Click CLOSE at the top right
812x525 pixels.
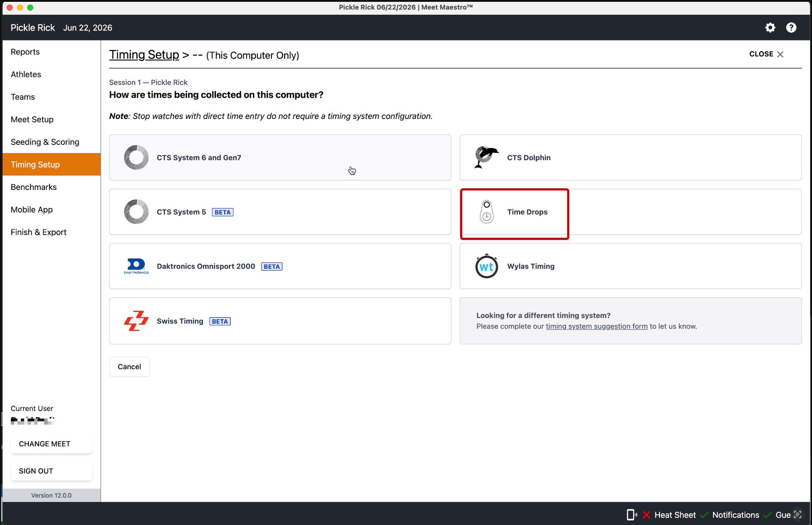point(761,54)
